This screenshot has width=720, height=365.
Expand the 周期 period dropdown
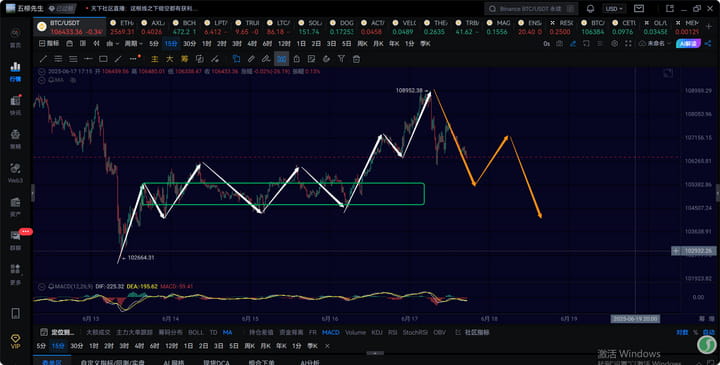tap(134, 44)
